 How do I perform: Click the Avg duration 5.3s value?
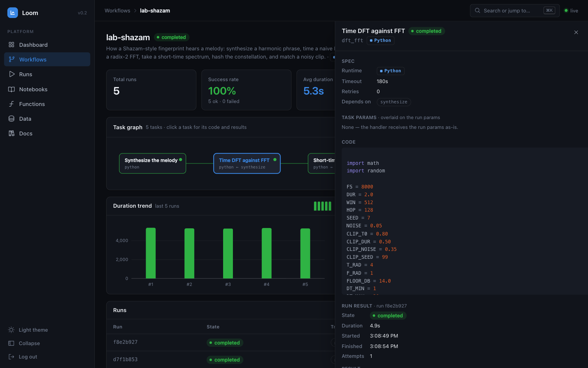[x=314, y=91]
